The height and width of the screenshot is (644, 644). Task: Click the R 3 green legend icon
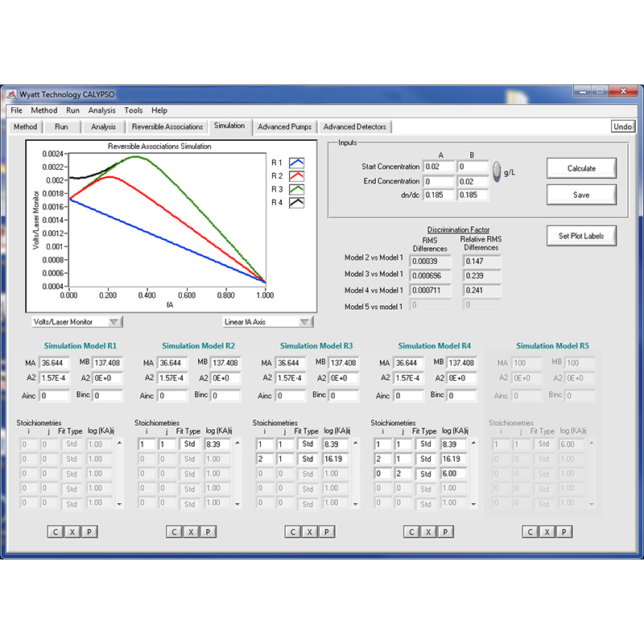[x=296, y=189]
